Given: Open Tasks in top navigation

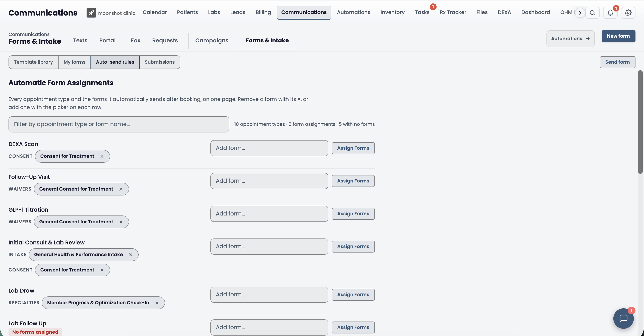Looking at the screenshot, I should (x=422, y=12).
